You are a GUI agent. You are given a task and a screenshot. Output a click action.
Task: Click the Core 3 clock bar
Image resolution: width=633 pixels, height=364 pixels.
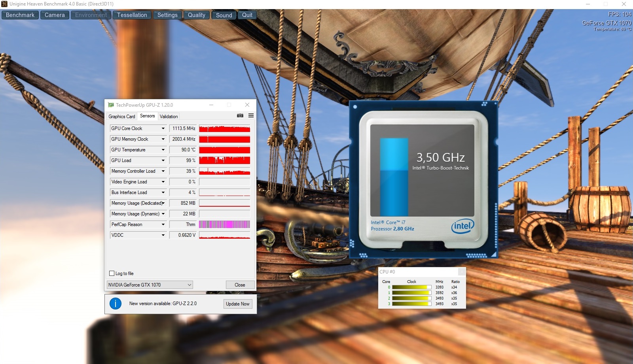click(411, 304)
